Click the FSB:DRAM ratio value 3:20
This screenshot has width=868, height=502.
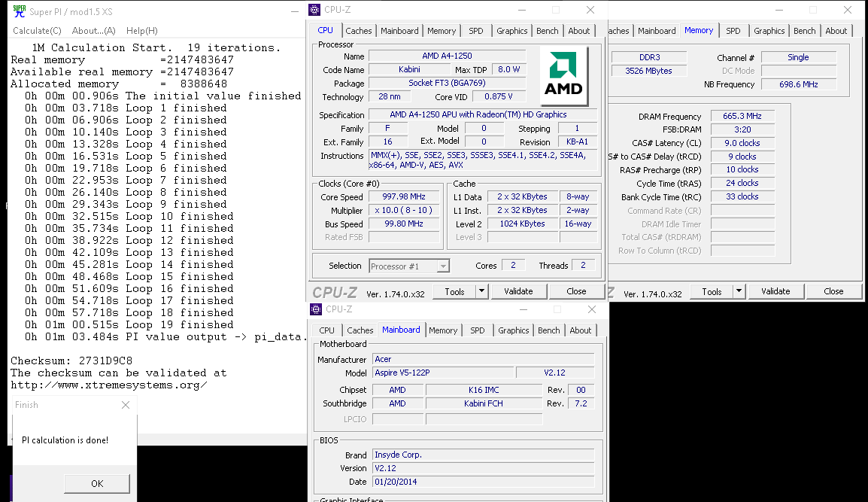[x=742, y=129]
